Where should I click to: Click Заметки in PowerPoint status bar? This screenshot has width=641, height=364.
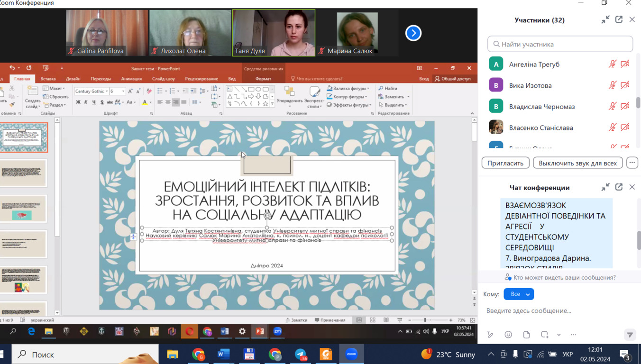coord(296,320)
